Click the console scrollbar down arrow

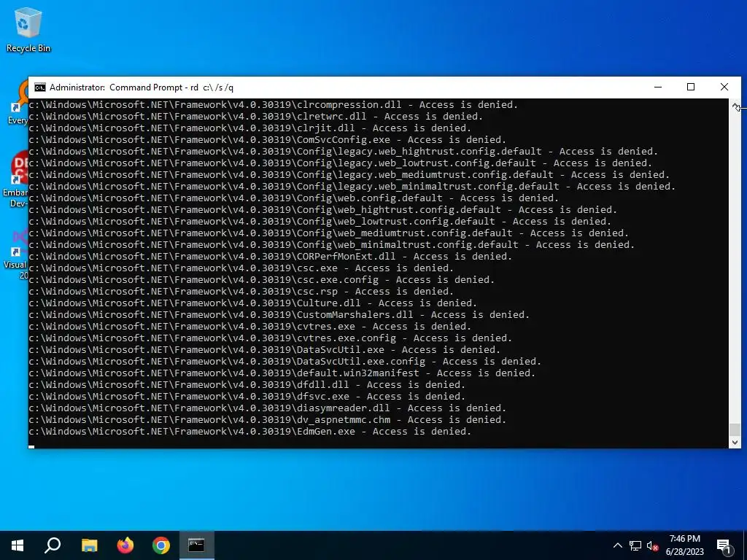735,443
